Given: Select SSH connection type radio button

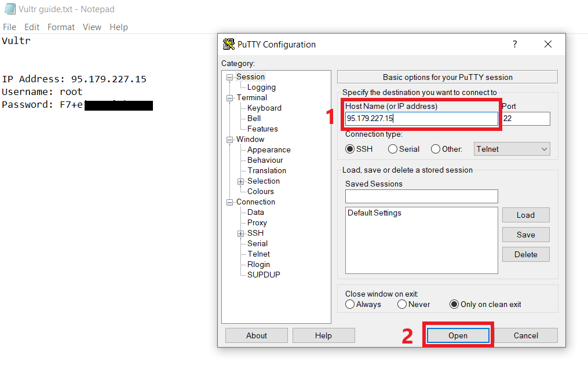Looking at the screenshot, I should tap(350, 149).
